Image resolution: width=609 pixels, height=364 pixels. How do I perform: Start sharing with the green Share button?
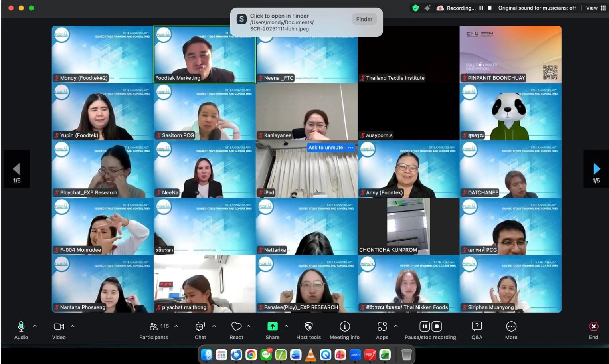pyautogui.click(x=273, y=327)
